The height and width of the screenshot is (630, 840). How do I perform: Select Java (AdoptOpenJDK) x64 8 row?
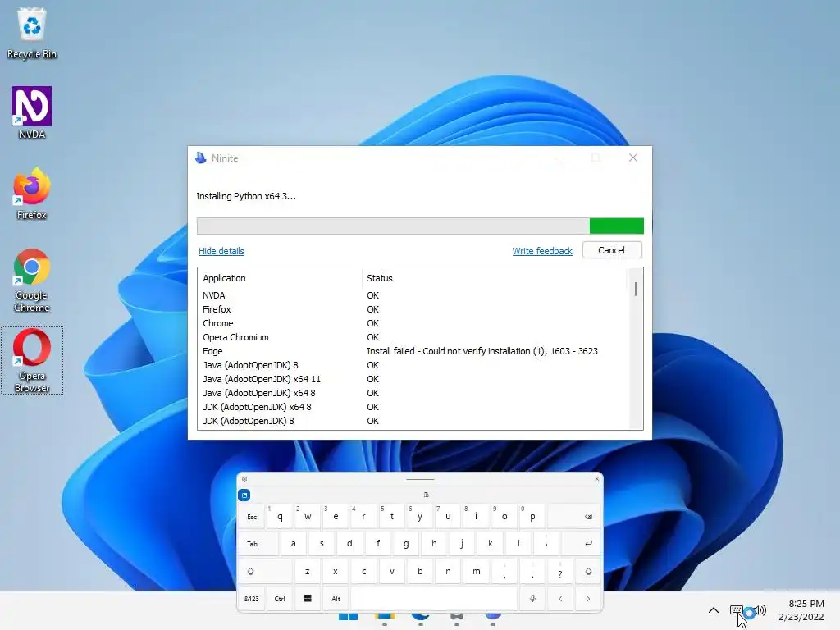click(x=413, y=393)
